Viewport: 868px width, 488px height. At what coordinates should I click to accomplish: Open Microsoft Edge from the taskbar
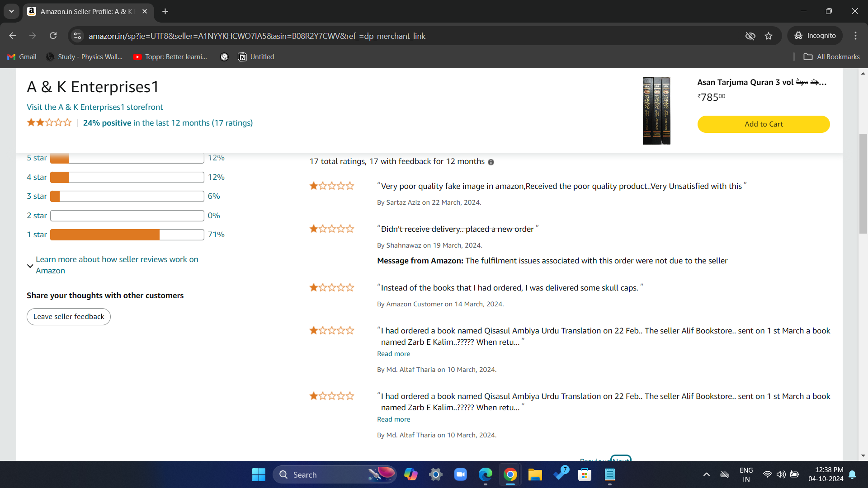485,474
